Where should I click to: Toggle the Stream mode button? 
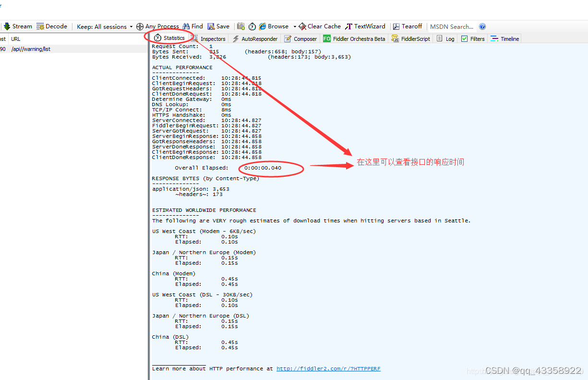[18, 26]
